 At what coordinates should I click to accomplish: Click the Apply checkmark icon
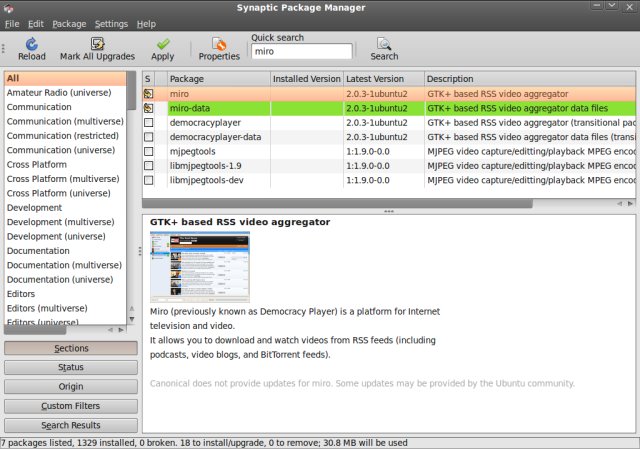162,43
